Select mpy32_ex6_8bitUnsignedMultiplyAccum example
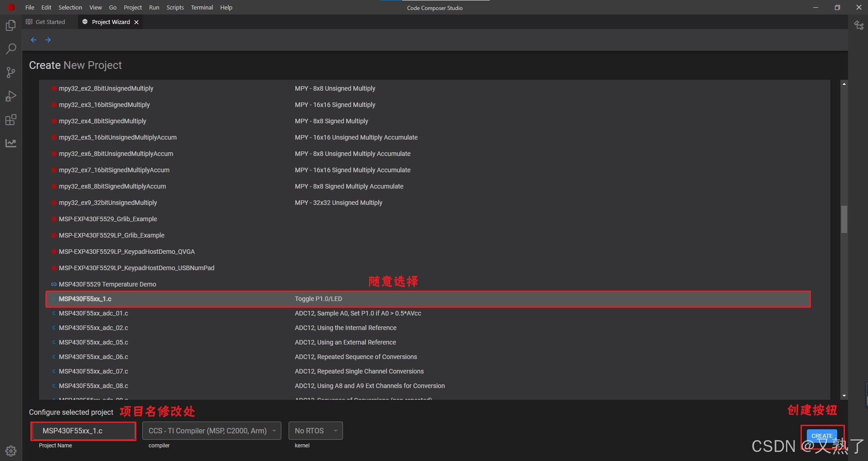868x461 pixels. (116, 154)
